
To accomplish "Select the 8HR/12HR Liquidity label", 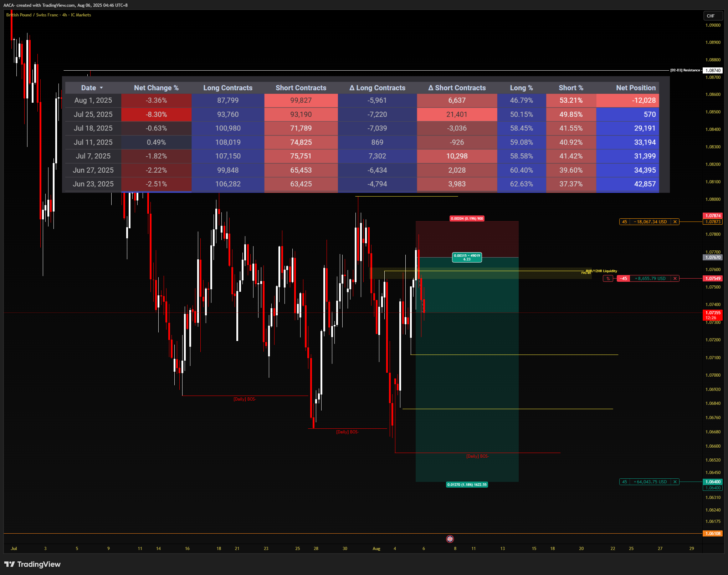I will (x=601, y=271).
